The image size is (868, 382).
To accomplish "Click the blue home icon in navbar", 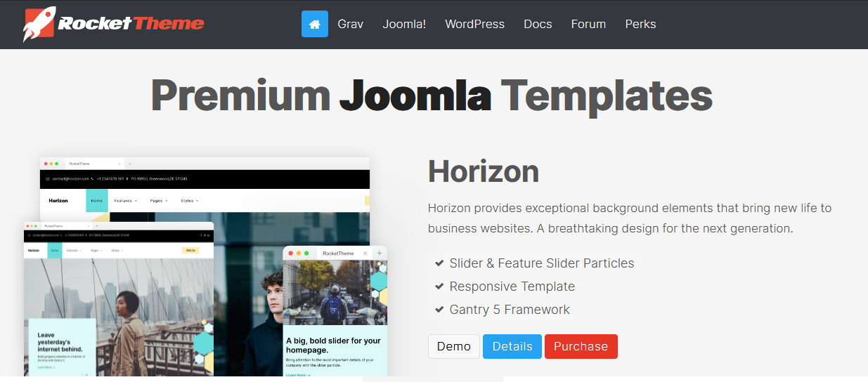I will coord(315,24).
